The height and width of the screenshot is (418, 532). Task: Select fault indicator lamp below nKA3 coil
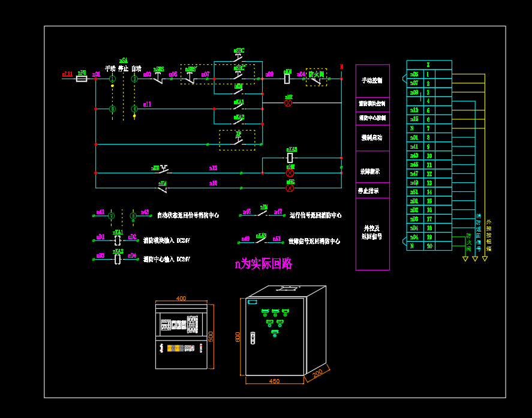click(x=290, y=173)
